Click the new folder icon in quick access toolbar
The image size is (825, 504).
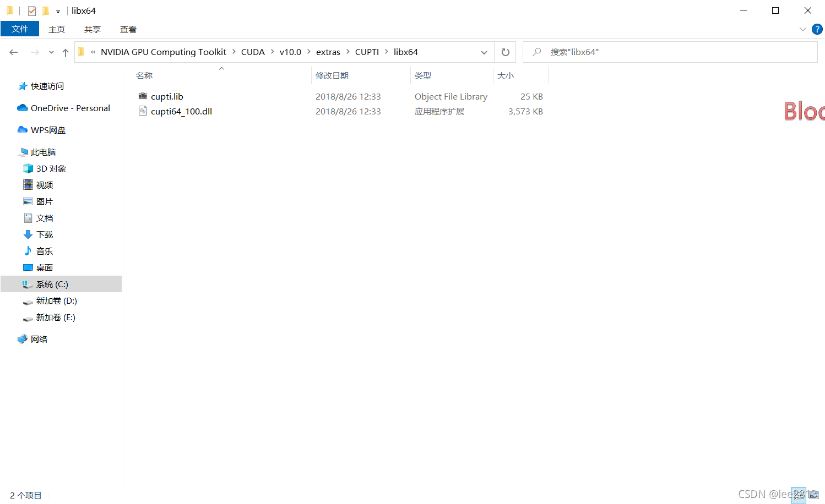pos(46,10)
